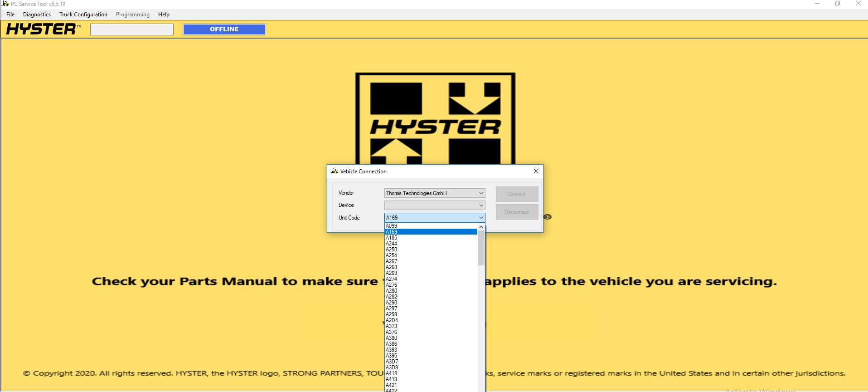This screenshot has height=392, width=868.
Task: Click the OFFLINE status button
Action: pos(224,29)
